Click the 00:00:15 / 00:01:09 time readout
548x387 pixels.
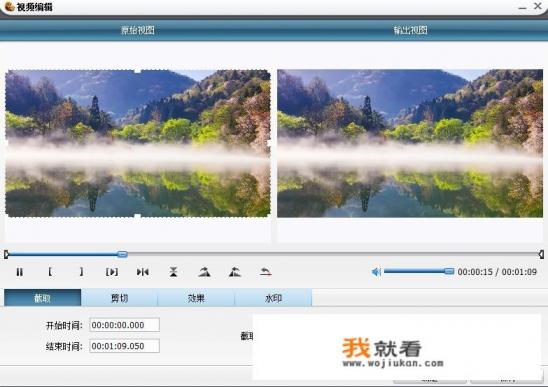click(x=497, y=272)
